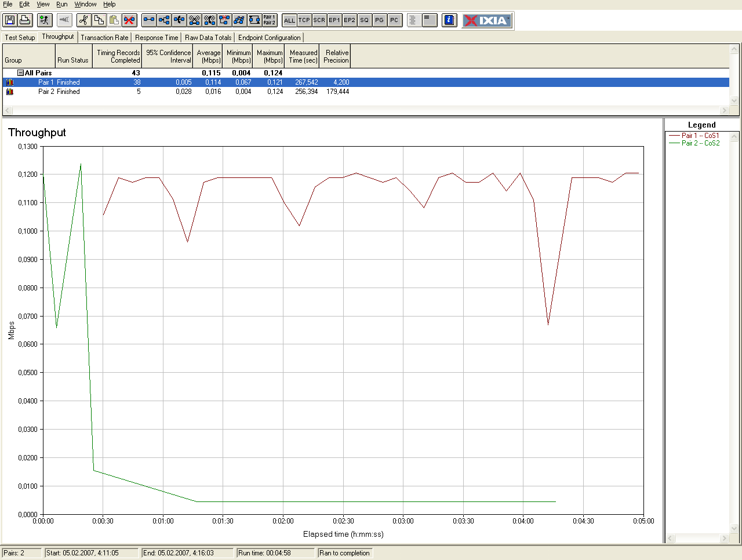Toggle the PC grouping button

coord(394,20)
